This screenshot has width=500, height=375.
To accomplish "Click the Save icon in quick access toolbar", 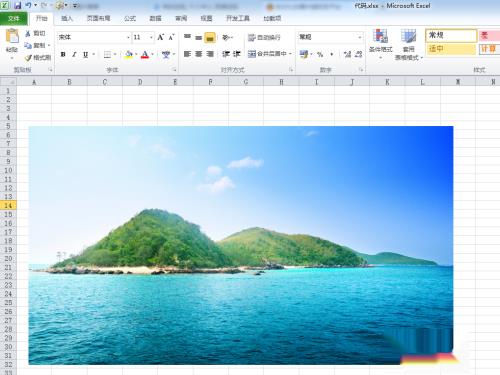I will click(x=17, y=5).
